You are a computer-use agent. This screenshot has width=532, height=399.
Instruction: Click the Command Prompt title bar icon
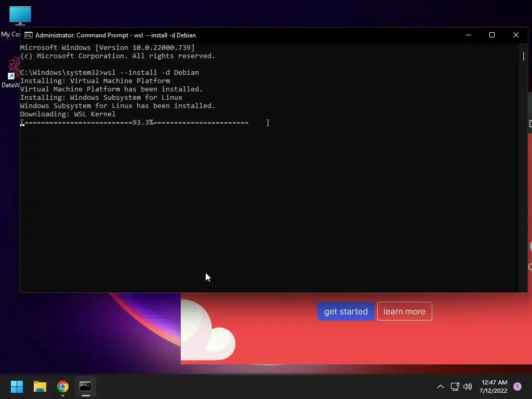[29, 35]
